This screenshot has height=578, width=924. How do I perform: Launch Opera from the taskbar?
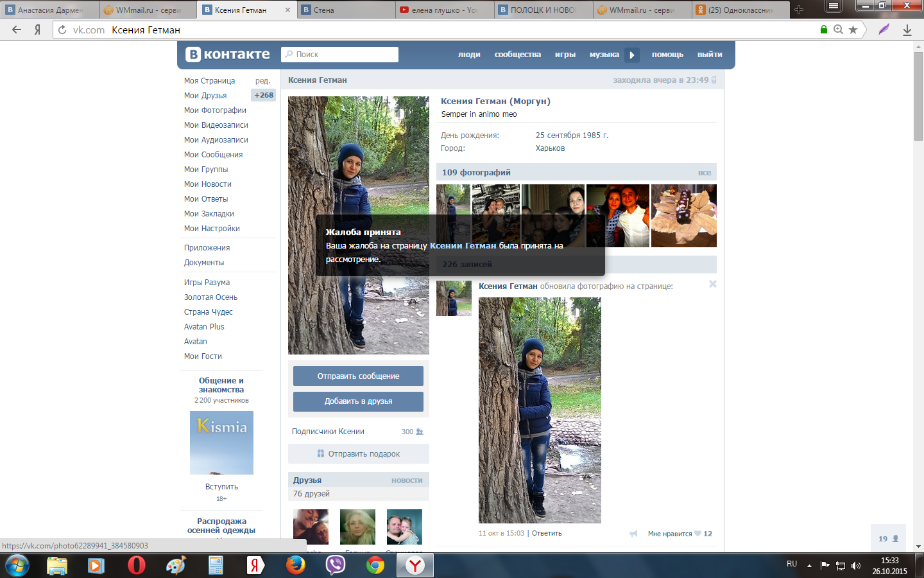point(136,565)
